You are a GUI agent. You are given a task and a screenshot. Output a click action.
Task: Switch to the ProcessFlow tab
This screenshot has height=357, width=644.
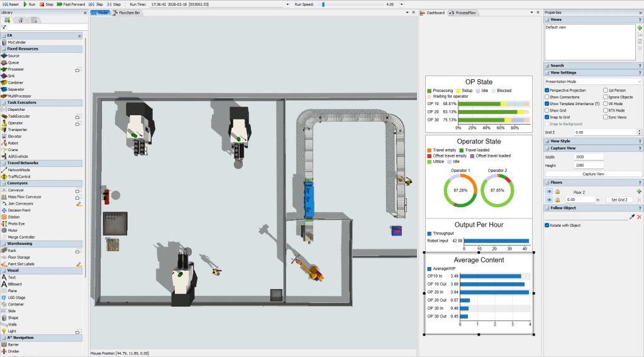pos(465,13)
